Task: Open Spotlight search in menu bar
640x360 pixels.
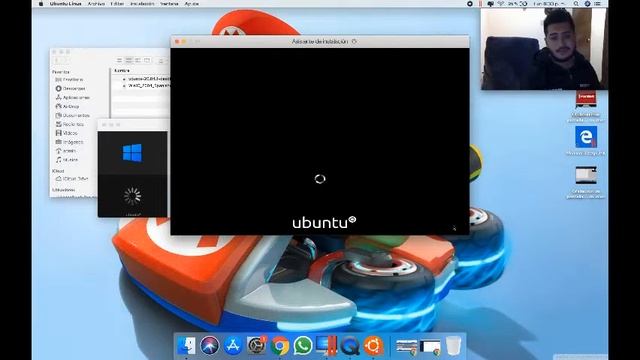Action: 576,4
